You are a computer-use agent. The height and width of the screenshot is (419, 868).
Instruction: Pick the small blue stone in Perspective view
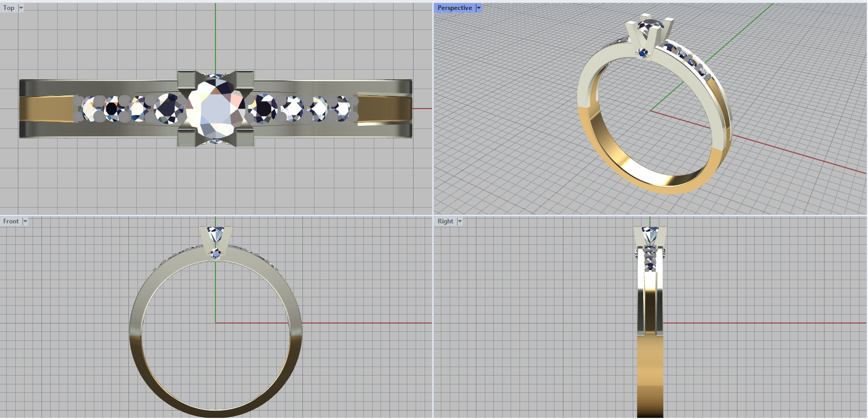pyautogui.click(x=643, y=53)
